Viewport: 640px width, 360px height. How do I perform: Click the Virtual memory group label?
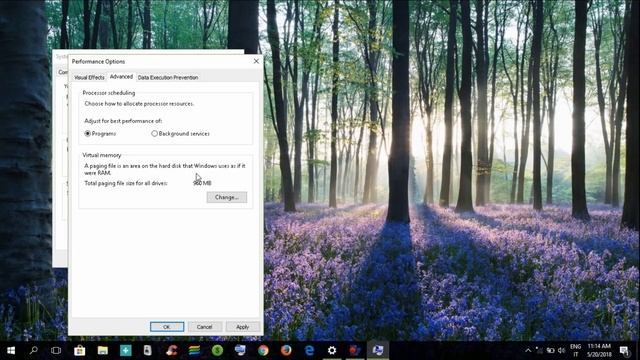point(102,155)
